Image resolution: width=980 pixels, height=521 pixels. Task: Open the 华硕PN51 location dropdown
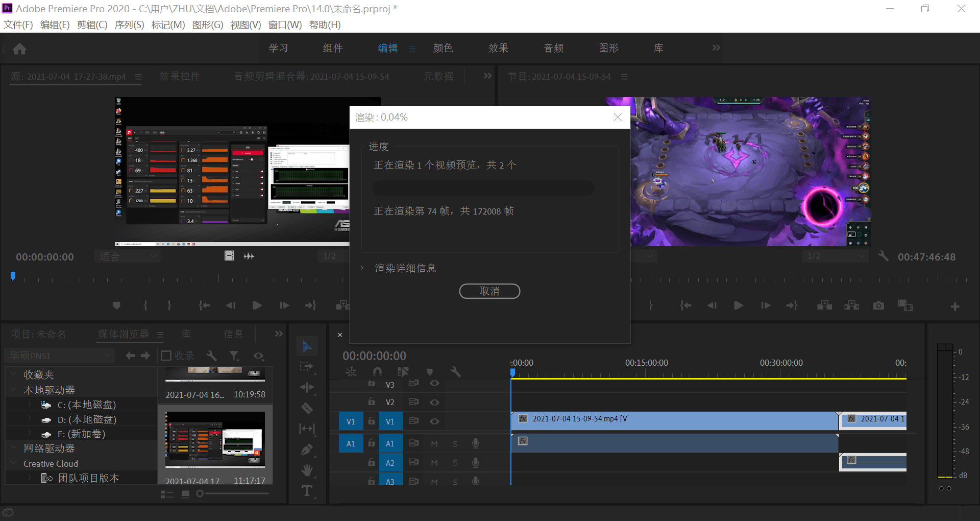pyautogui.click(x=60, y=356)
